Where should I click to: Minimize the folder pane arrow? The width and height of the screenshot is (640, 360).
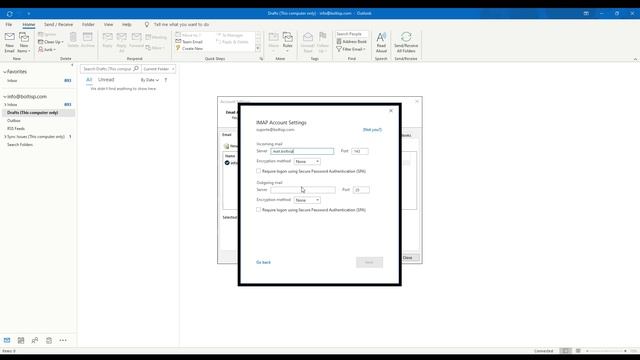[x=72, y=65]
